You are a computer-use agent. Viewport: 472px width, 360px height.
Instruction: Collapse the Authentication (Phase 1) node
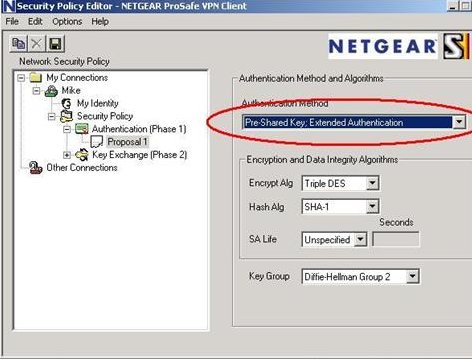point(67,129)
